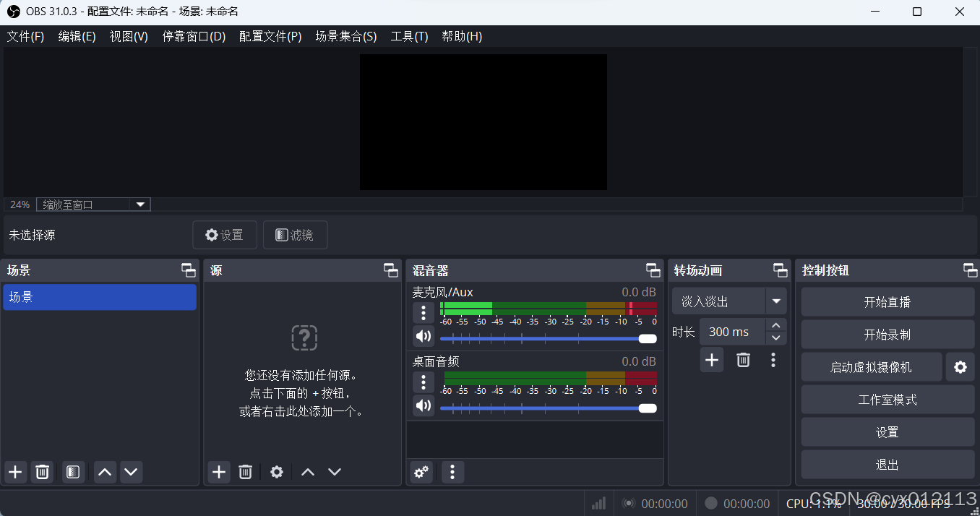The width and height of the screenshot is (980, 516).
Task: Open the 麦克风/Aux options menu
Action: [x=424, y=312]
